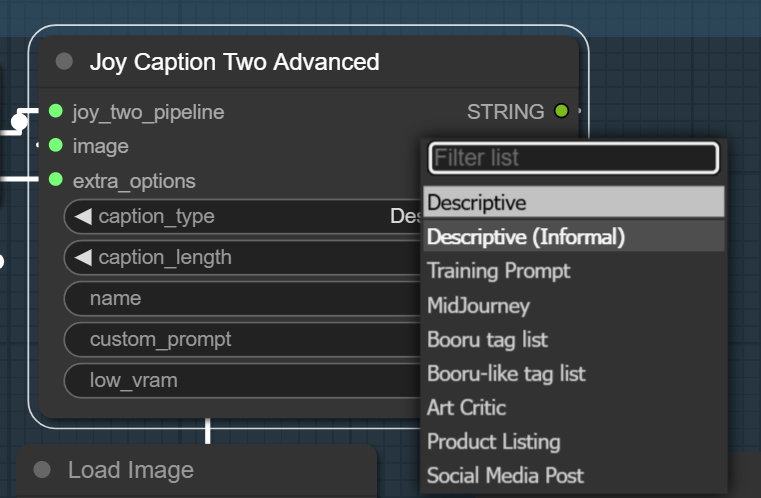
Task: Click the image input connector dot
Action: point(56,145)
